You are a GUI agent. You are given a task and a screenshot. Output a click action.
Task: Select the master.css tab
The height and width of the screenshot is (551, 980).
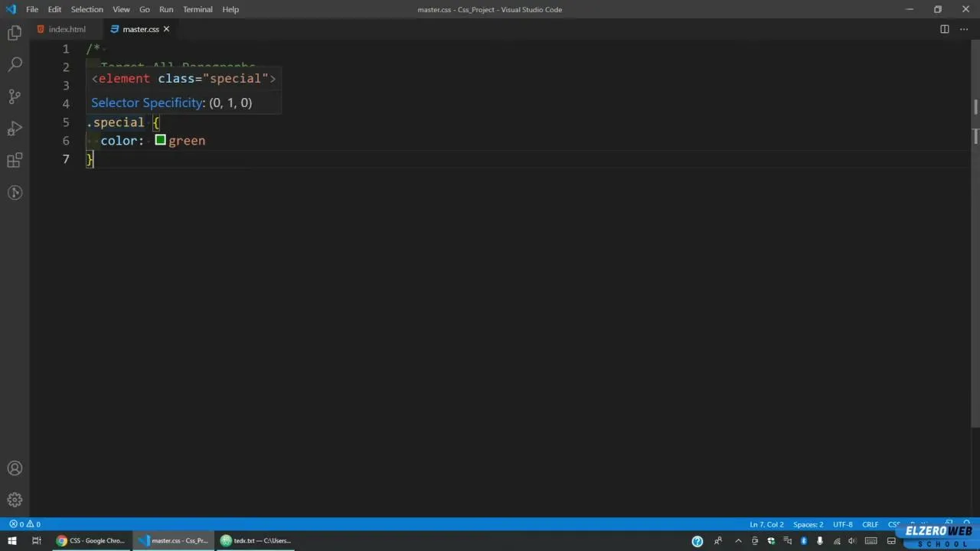141,29
